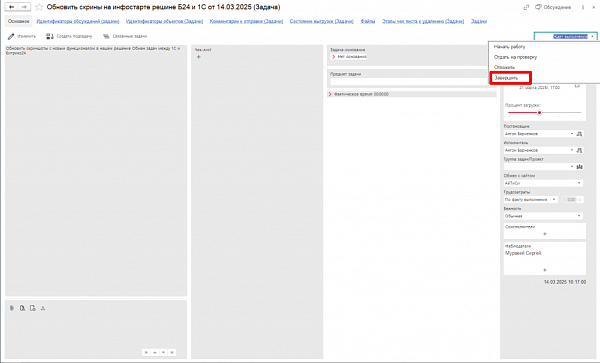Open the Обсуждение discussion panel

click(x=553, y=7)
